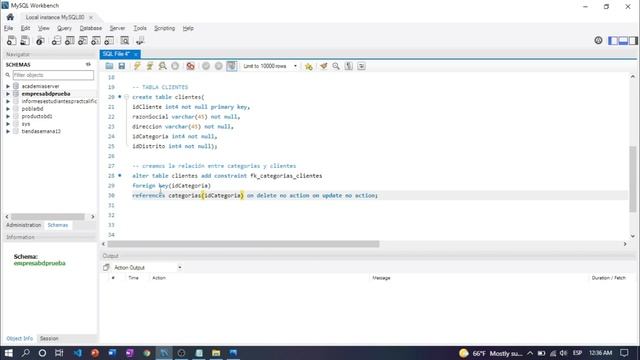Open the Database menu
Image resolution: width=640 pixels, height=360 pixels.
[x=91, y=28]
